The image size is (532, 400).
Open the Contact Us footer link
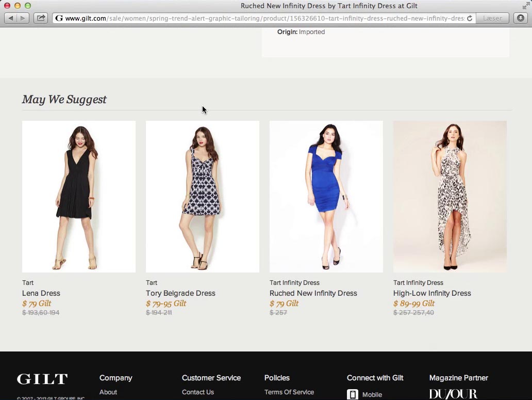pos(198,392)
